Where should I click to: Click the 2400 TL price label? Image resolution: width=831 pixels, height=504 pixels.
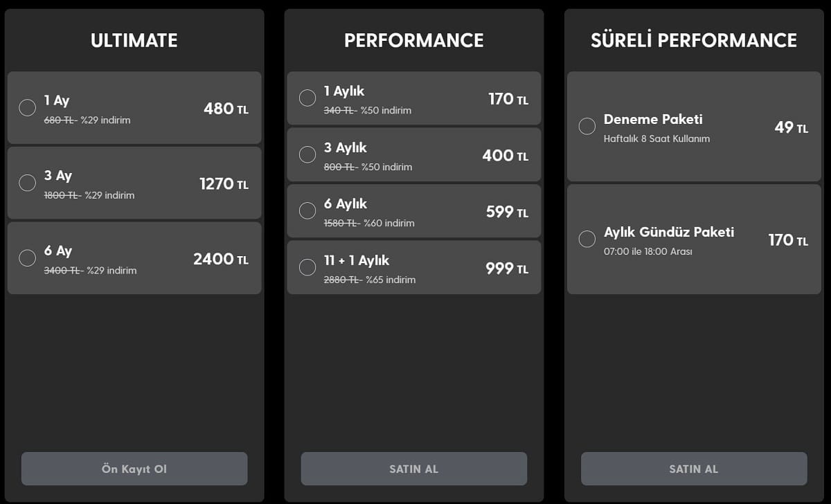tap(220, 260)
